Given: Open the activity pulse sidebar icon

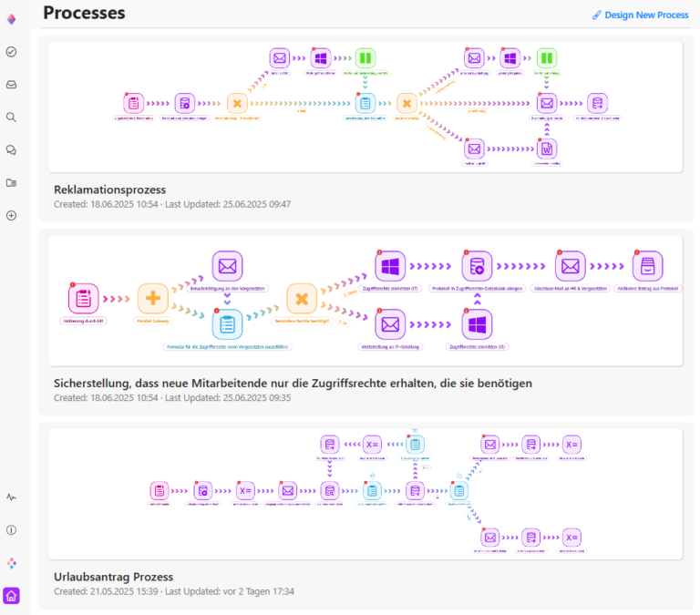Looking at the screenshot, I should 11,497.
